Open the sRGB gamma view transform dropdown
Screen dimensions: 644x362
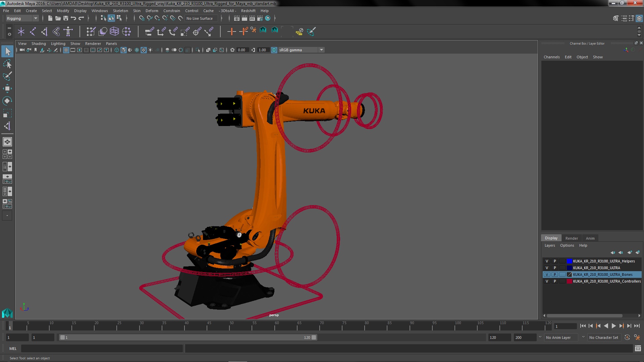[301, 50]
